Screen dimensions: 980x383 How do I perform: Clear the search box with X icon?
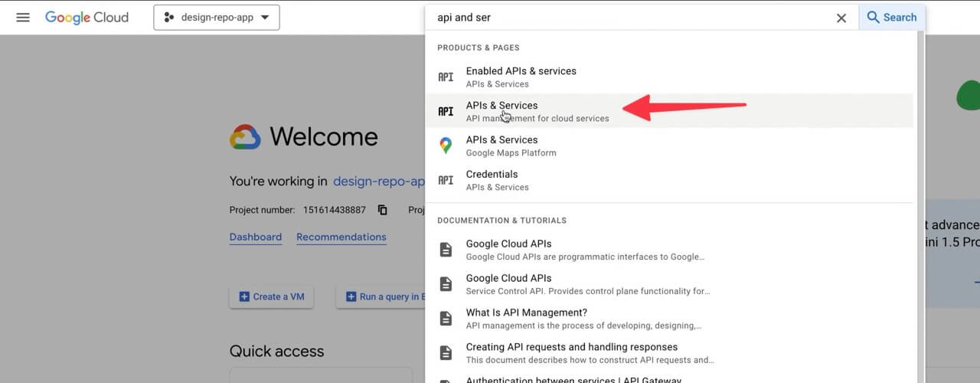pyautogui.click(x=841, y=18)
